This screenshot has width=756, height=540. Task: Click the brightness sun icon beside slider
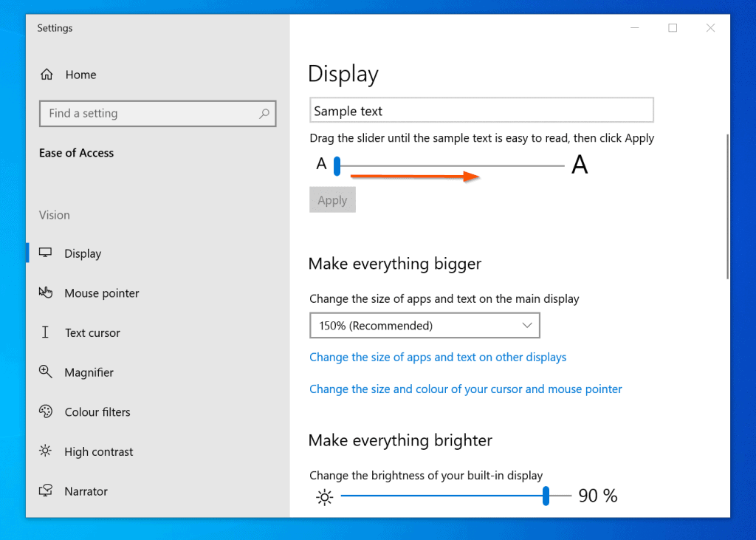click(x=325, y=496)
